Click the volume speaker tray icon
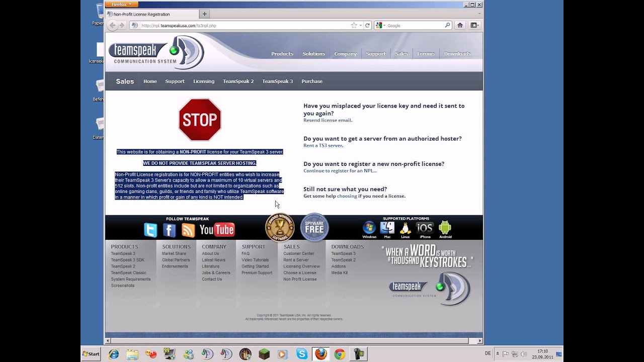The width and height of the screenshot is (644, 362). click(x=524, y=354)
